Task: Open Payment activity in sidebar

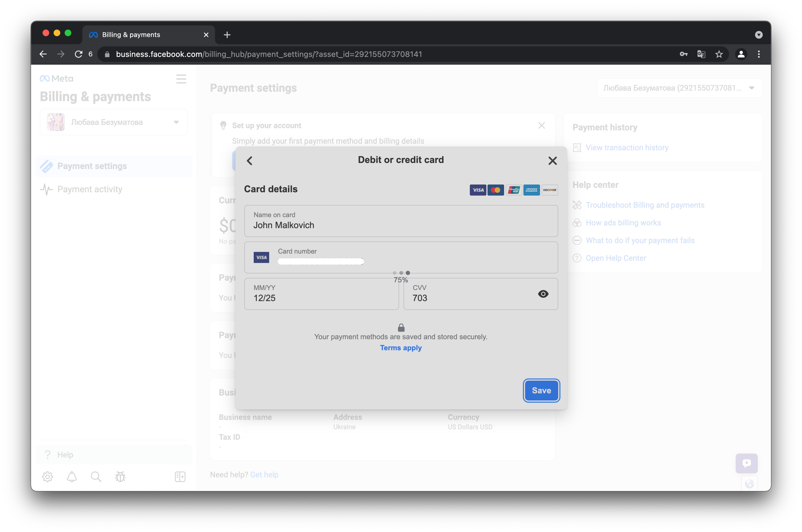Action: pyautogui.click(x=90, y=189)
